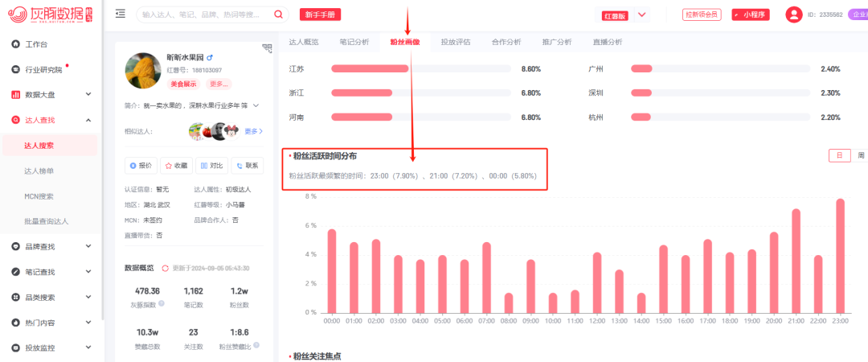Screen dimensions: 868x362
Task: Click the 达人查找 search icon
Action: point(15,120)
